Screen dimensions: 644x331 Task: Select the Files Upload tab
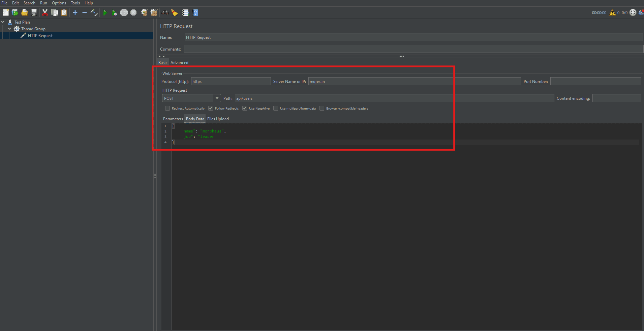(218, 119)
